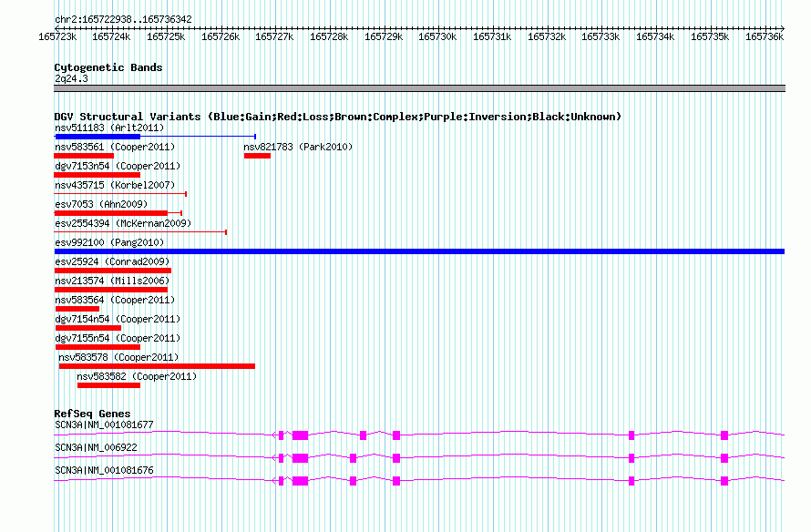The height and width of the screenshot is (532, 811).
Task: Open nsv583564 (Cooper2011) variant label
Action: 115,300
